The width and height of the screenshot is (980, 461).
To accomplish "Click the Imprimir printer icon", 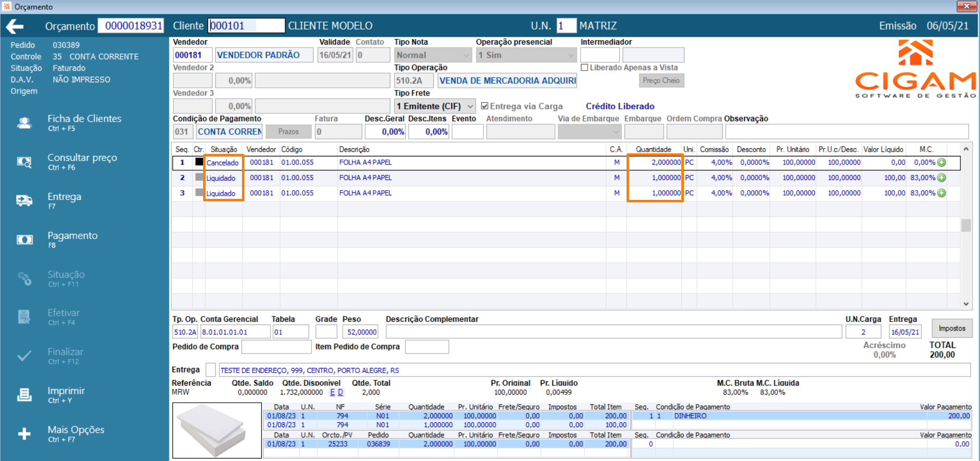I will pyautogui.click(x=24, y=395).
